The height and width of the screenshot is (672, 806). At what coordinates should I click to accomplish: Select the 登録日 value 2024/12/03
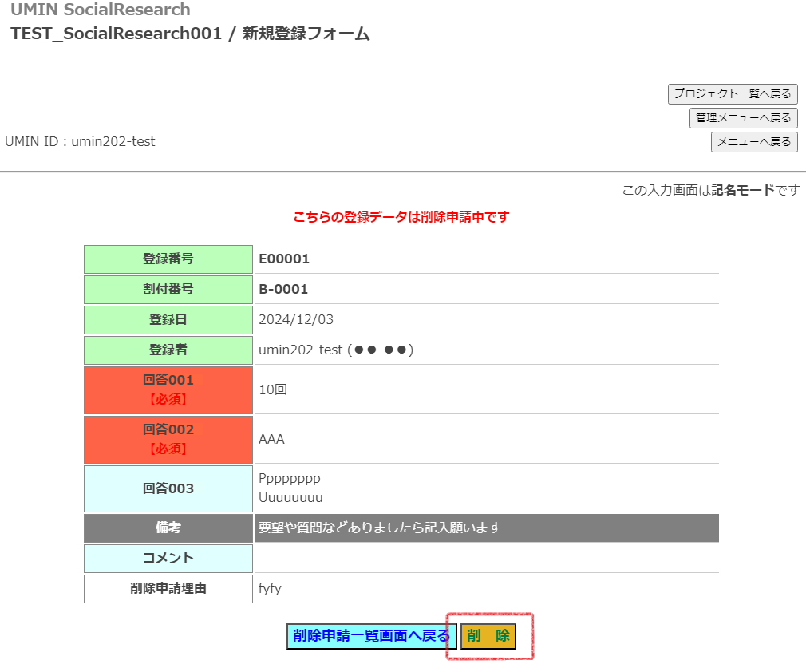click(x=296, y=319)
